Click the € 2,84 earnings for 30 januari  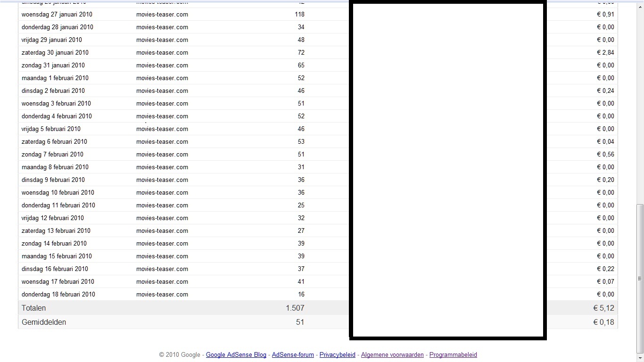(x=606, y=52)
